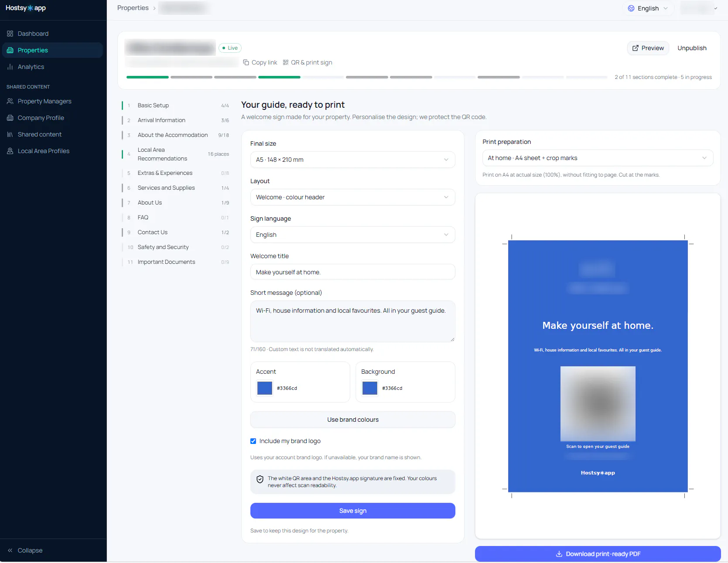Open Safety and Security section
Screen dimensions: 728x563
pos(176,247)
